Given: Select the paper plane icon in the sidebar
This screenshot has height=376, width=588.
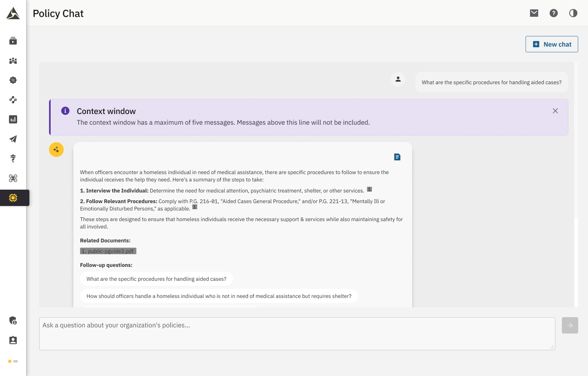Looking at the screenshot, I should click(x=13, y=139).
